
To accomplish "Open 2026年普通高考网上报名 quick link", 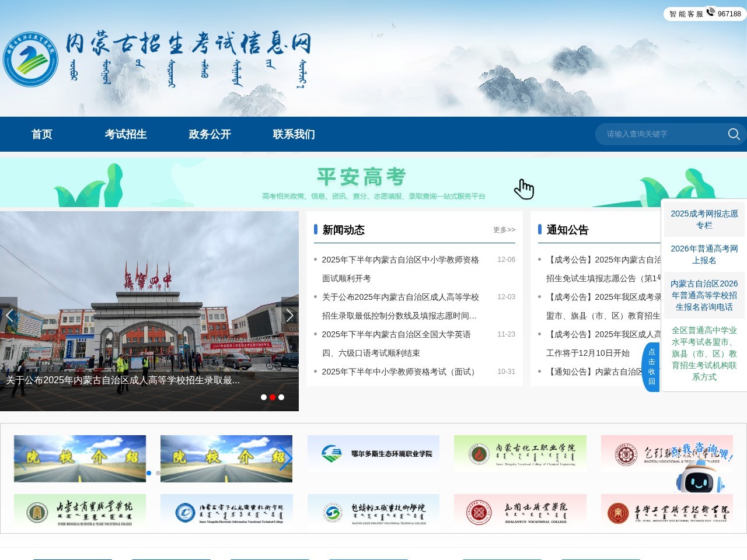I will coord(704,254).
